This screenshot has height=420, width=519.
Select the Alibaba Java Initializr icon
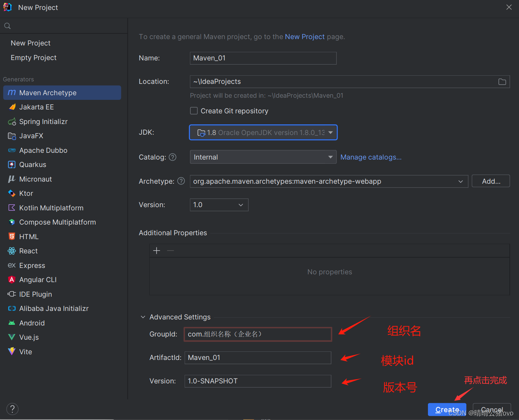[x=12, y=308]
